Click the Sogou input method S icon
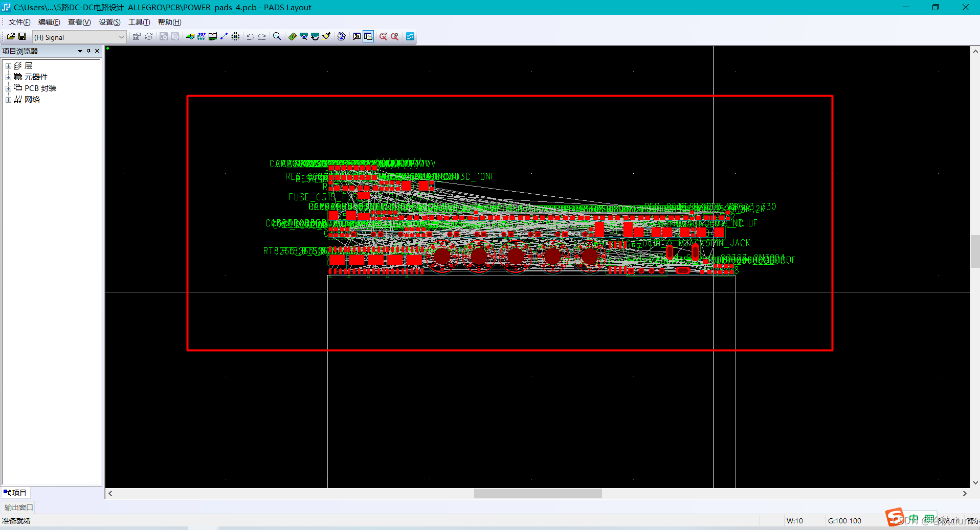This screenshot has height=530, width=980. [895, 517]
